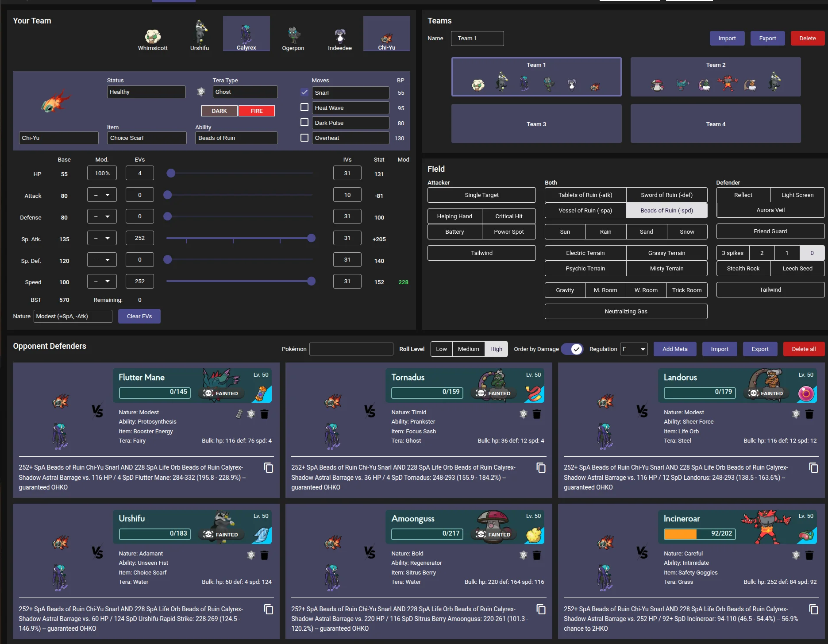Toggle Tera on Landorus card

(796, 414)
